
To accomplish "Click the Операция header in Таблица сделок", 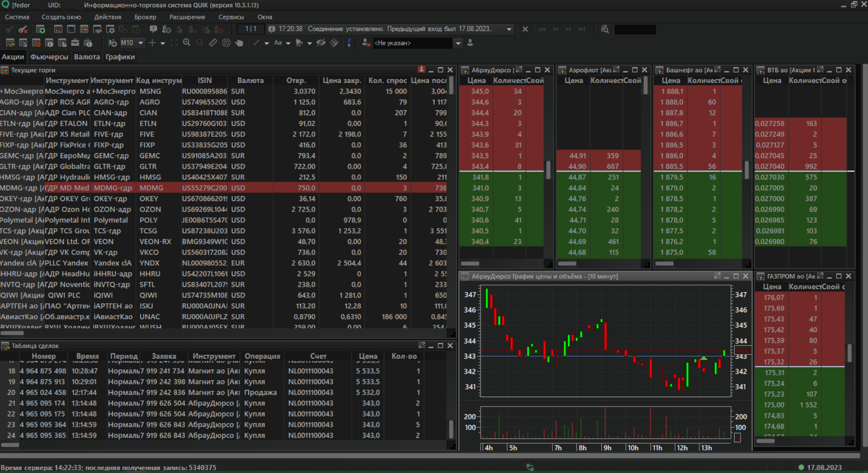I will (x=262, y=356).
